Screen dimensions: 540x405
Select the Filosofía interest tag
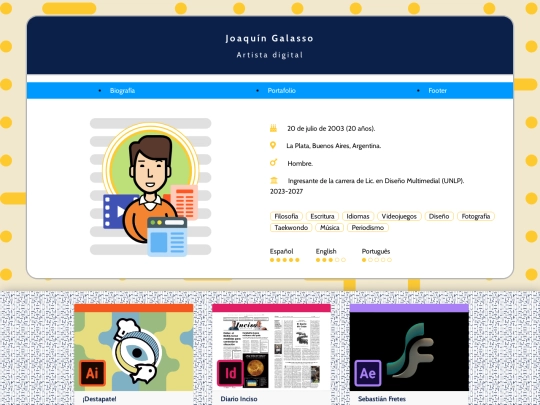[x=286, y=216]
